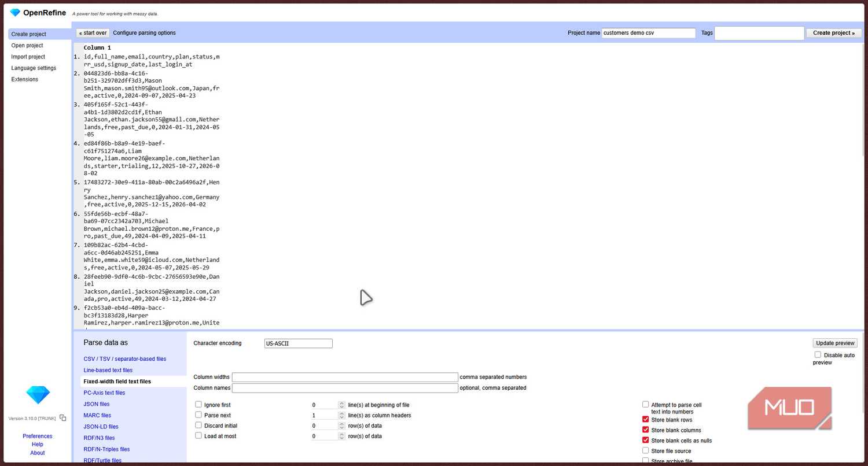Click the « start over button
868x466 pixels.
click(93, 33)
